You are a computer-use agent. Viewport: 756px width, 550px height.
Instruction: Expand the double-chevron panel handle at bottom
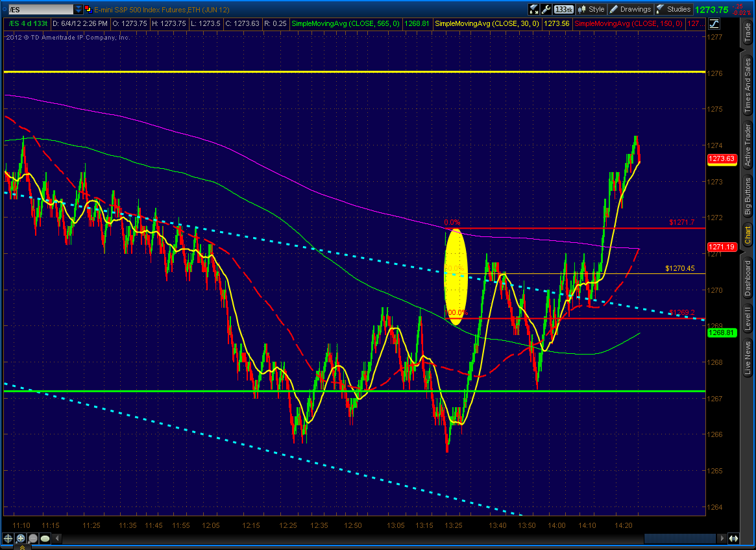tap(22, 547)
